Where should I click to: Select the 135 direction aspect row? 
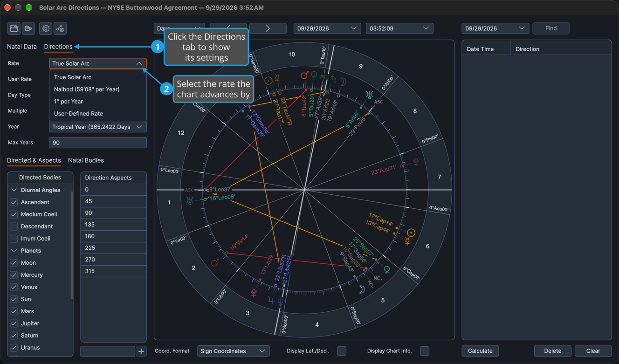114,225
